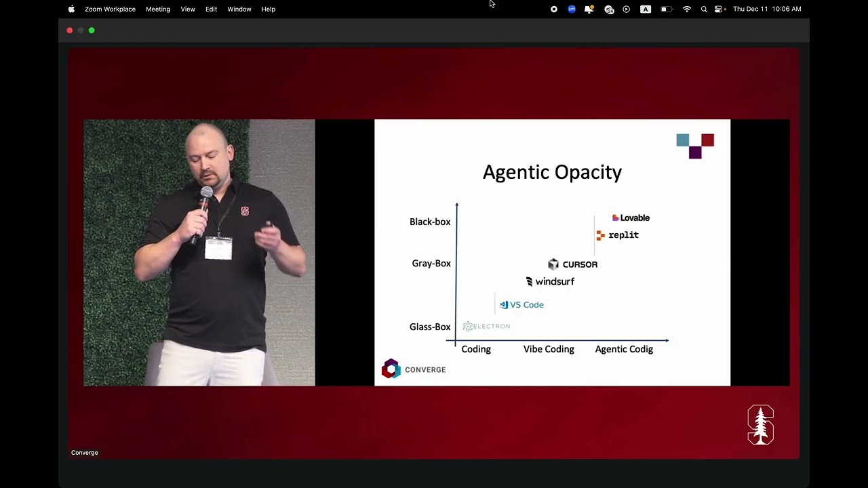
Task: Click the Agentic Opacity slide title
Action: click(x=552, y=172)
